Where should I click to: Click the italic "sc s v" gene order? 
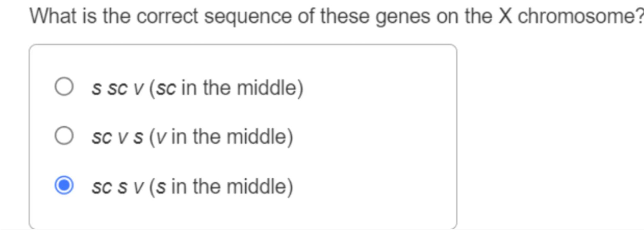pyautogui.click(x=118, y=187)
